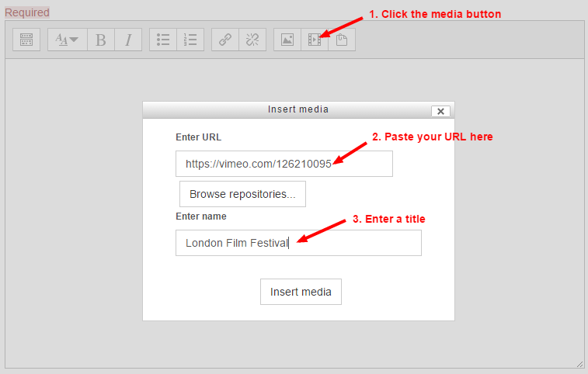588x374 pixels.
Task: Toggle the extra toolbar buttons row
Action: tap(26, 40)
